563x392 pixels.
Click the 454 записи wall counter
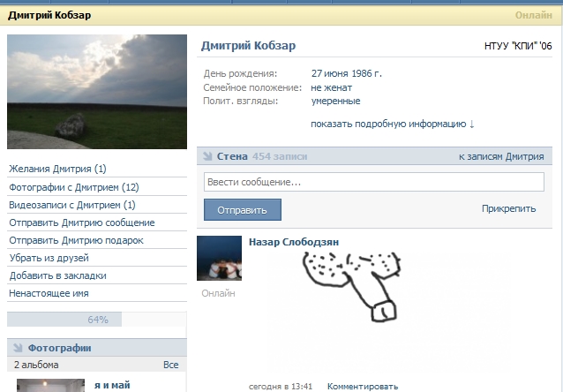point(280,156)
